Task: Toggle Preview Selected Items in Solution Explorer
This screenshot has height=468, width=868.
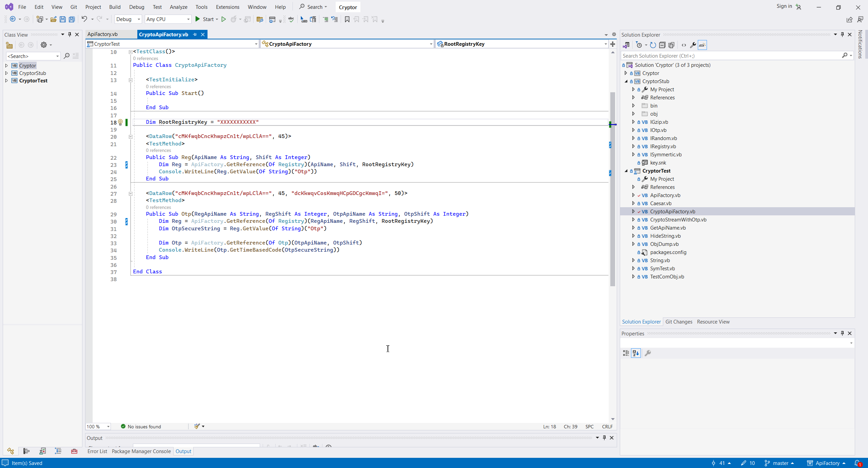Action: (702, 45)
